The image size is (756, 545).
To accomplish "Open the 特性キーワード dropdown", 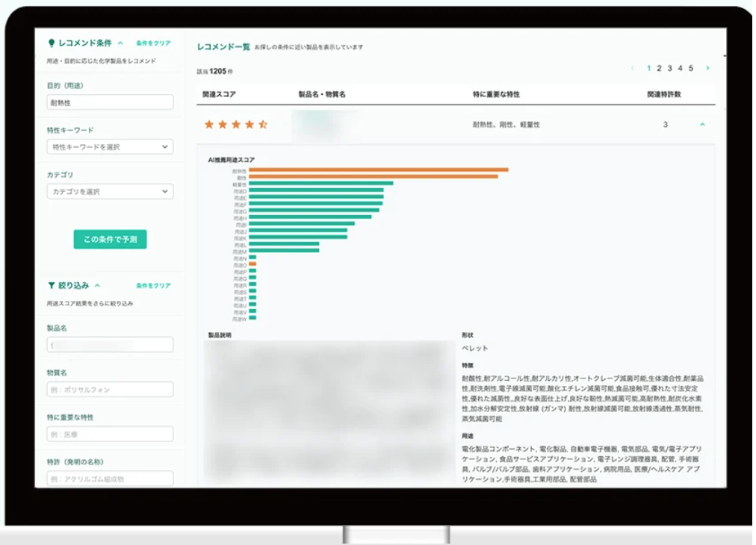I will pyautogui.click(x=110, y=147).
